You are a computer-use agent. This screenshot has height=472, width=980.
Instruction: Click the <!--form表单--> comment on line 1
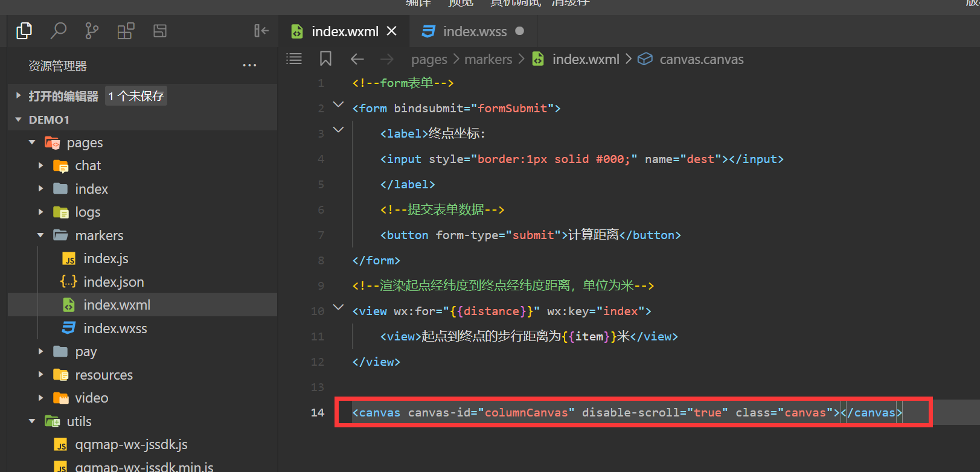[403, 83]
